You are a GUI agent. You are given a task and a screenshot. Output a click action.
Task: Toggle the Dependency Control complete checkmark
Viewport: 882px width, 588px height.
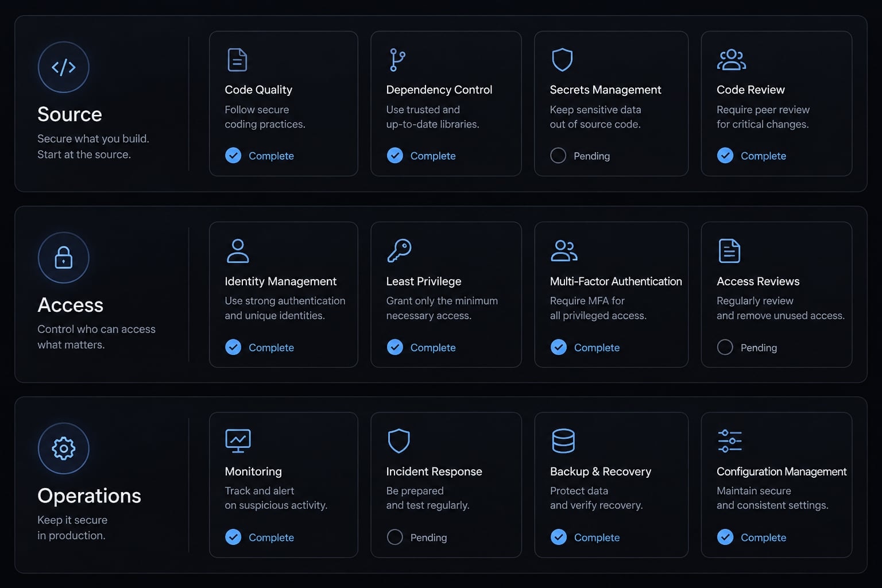[x=395, y=156]
